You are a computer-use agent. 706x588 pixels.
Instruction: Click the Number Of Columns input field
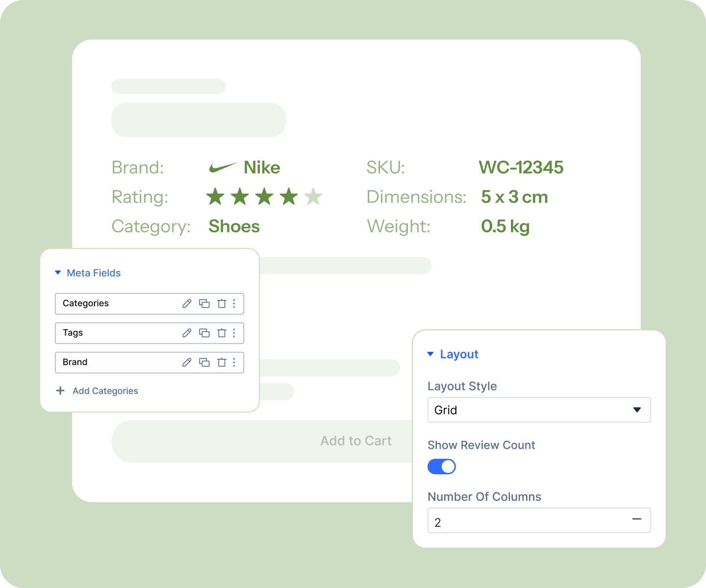click(x=539, y=520)
